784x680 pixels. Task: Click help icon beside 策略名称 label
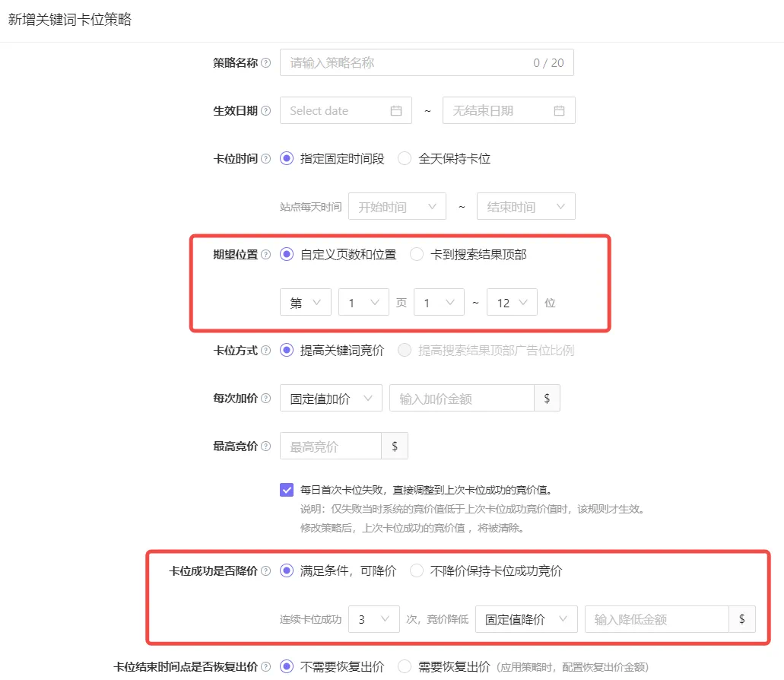pos(266,63)
